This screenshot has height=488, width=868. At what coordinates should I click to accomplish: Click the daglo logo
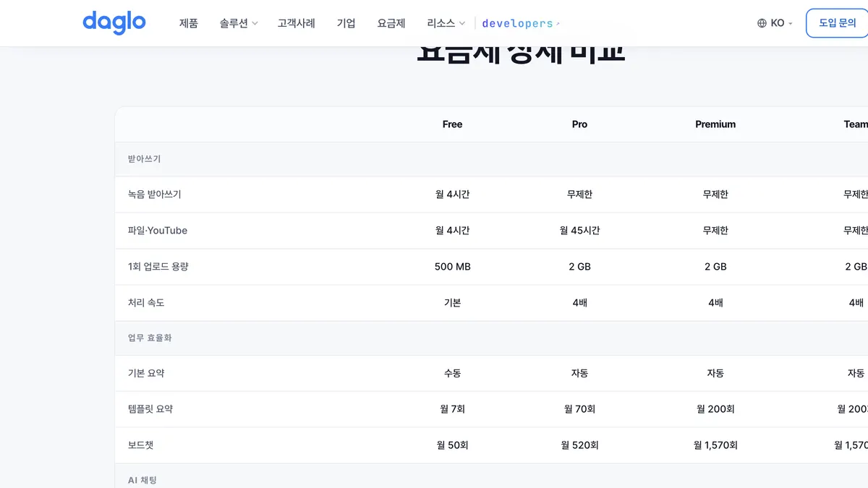tap(114, 22)
